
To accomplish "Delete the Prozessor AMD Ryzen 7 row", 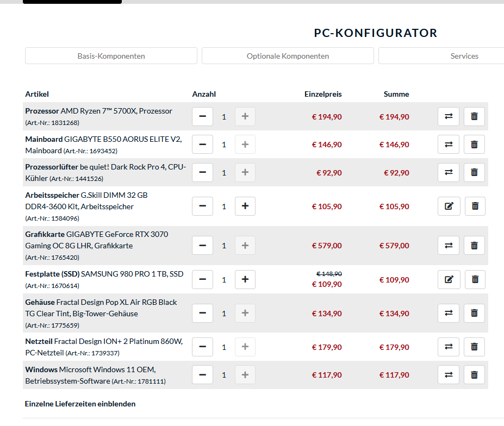I will click(474, 116).
